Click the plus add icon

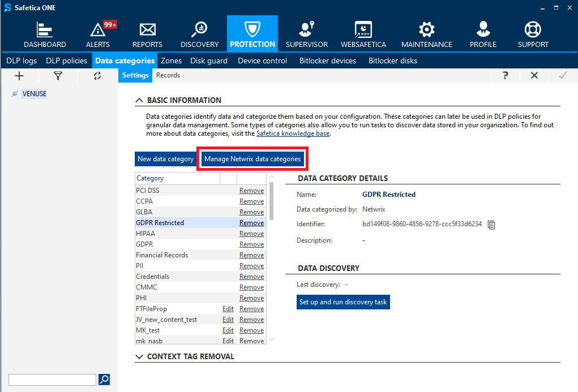point(19,76)
